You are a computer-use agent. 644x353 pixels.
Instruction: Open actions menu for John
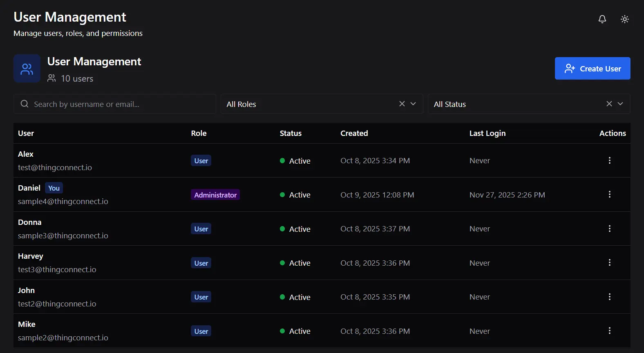tap(609, 297)
